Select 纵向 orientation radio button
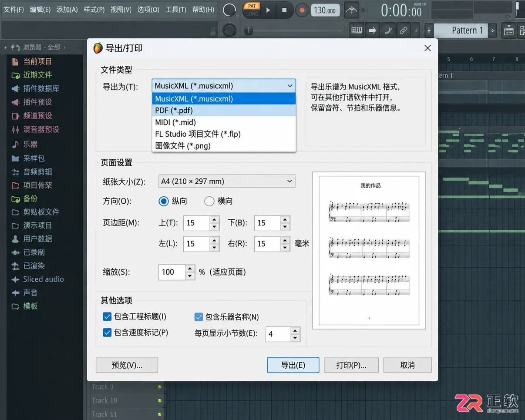 pyautogui.click(x=164, y=201)
